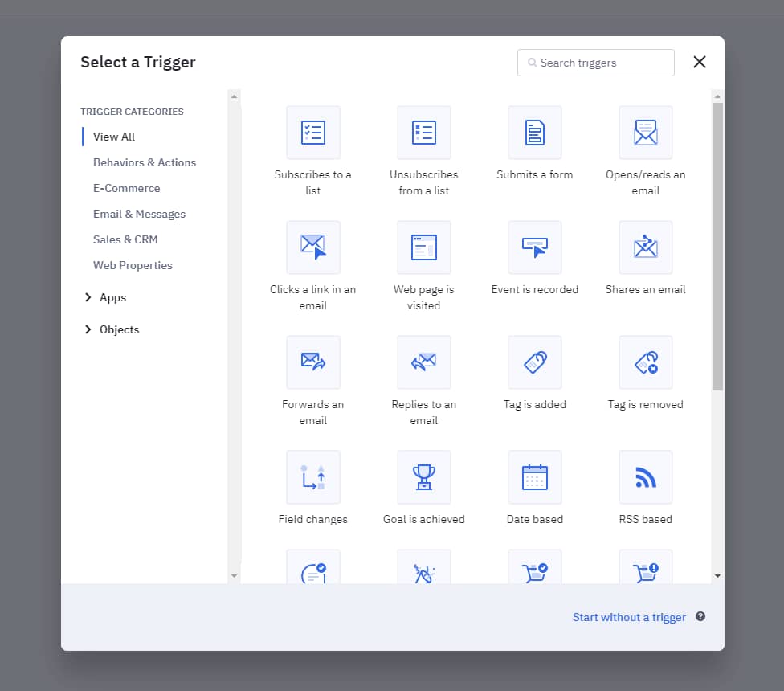Viewport: 784px width, 691px height.
Task: Click the category sidebar scroll down arrow
Action: [x=234, y=576]
